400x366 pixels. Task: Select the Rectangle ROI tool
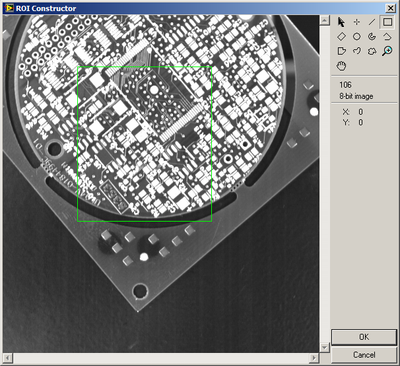coord(387,22)
